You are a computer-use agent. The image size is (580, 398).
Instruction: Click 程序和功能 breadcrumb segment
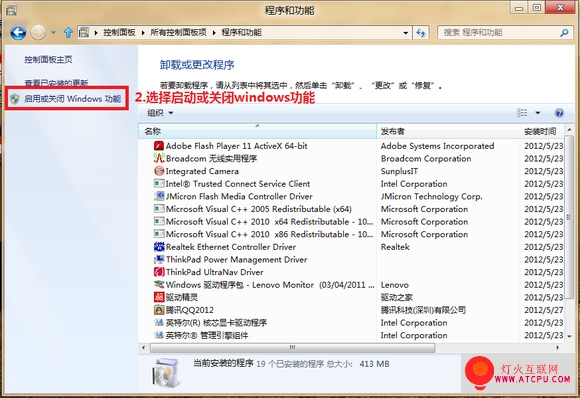tap(241, 33)
